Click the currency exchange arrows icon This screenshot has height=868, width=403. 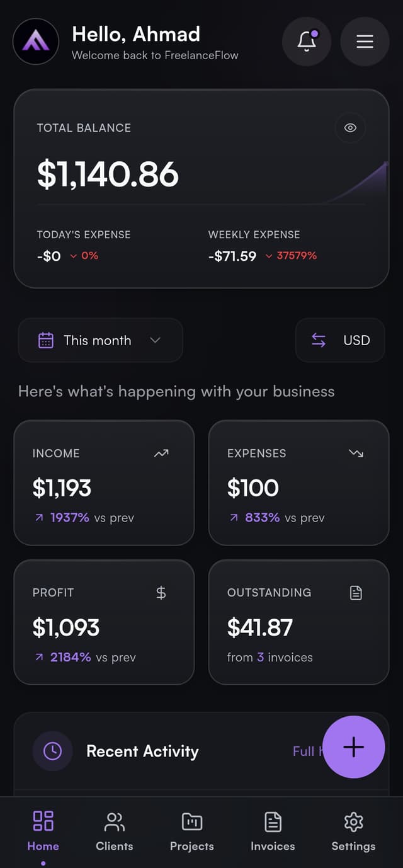(319, 340)
